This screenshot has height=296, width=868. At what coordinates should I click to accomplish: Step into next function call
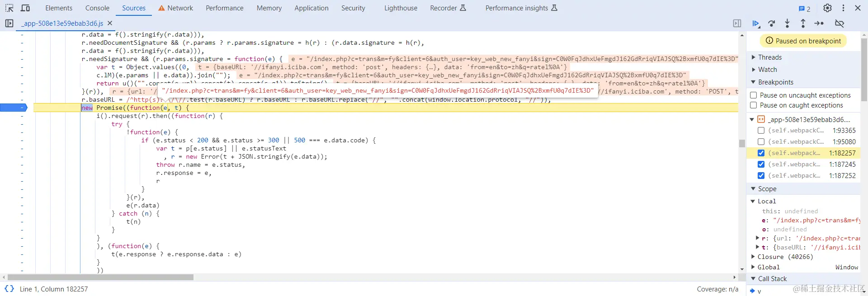pyautogui.click(x=787, y=23)
